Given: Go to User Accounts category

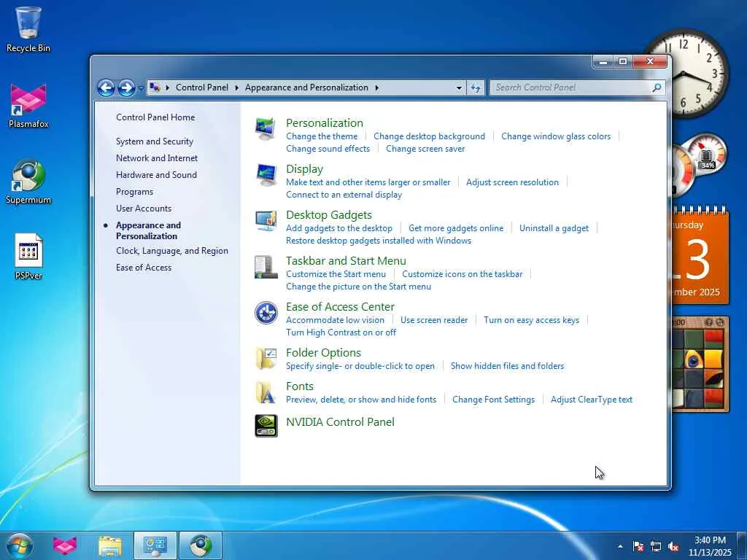Looking at the screenshot, I should click(x=144, y=209).
